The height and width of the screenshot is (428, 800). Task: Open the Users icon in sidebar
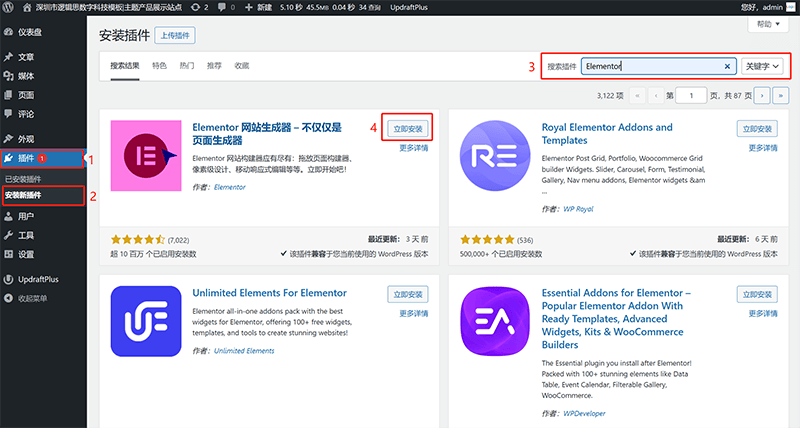pyautogui.click(x=8, y=216)
